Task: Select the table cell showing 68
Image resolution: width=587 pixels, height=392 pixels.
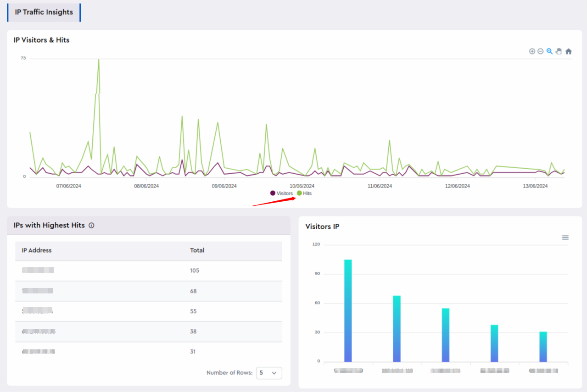Action: pyautogui.click(x=193, y=291)
